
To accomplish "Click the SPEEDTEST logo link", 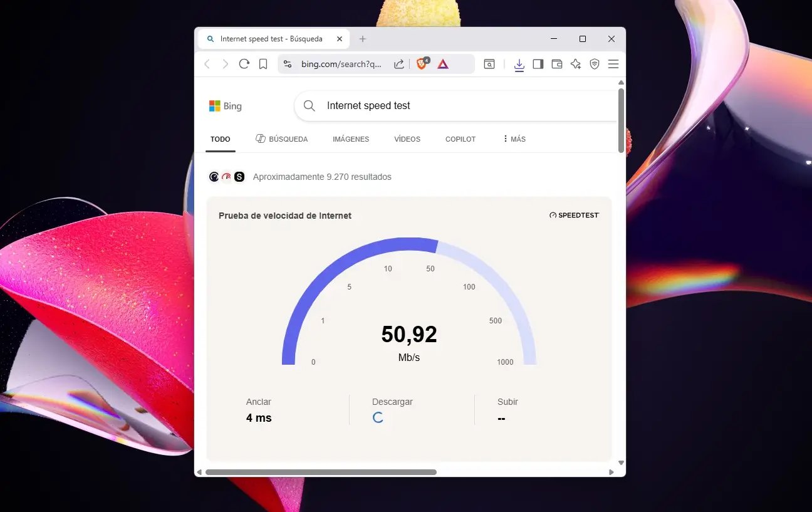I will pyautogui.click(x=574, y=215).
